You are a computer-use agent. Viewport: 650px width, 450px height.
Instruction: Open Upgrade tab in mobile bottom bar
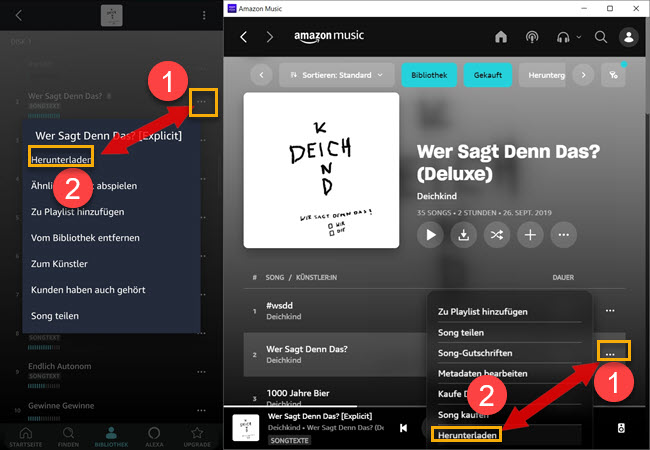coord(197,437)
